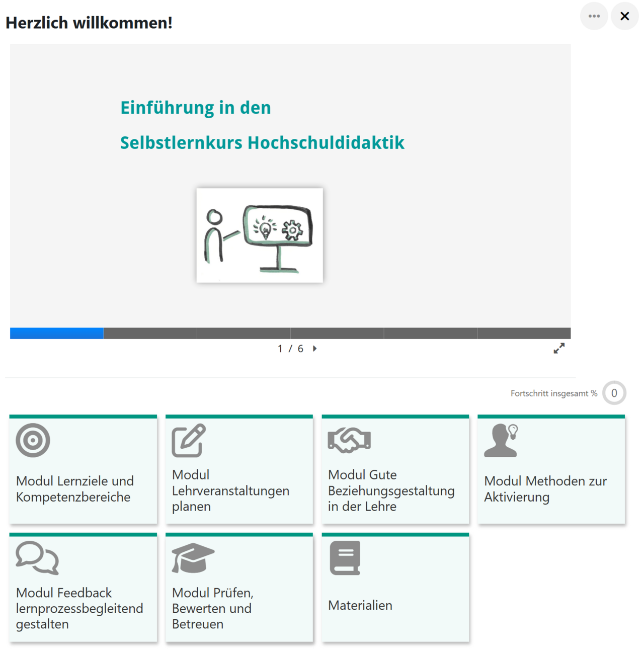Click the graduation cap icon
This screenshot has height=655, width=644.
pyautogui.click(x=193, y=558)
